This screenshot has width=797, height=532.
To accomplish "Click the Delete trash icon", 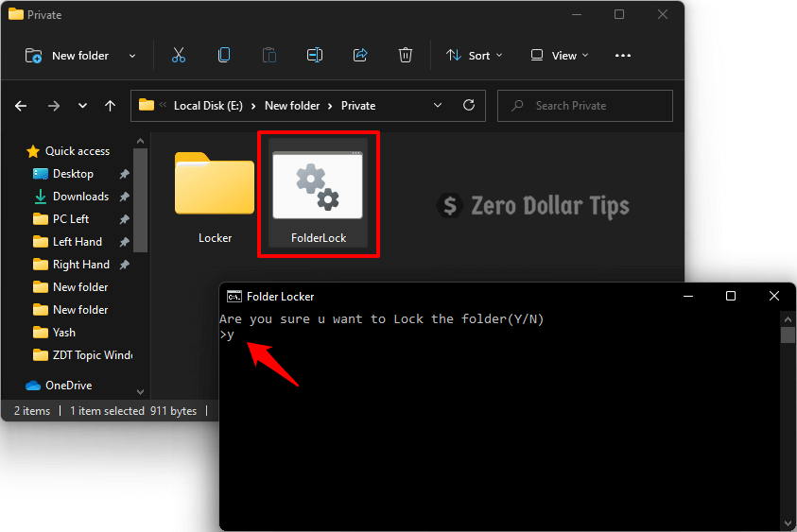I will [405, 55].
